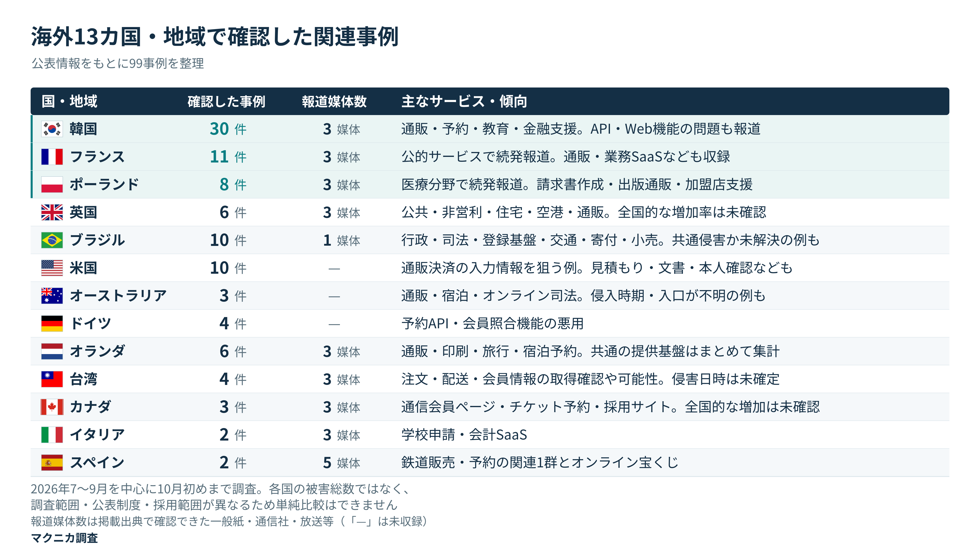Click the 国・地域 column header

(70, 101)
